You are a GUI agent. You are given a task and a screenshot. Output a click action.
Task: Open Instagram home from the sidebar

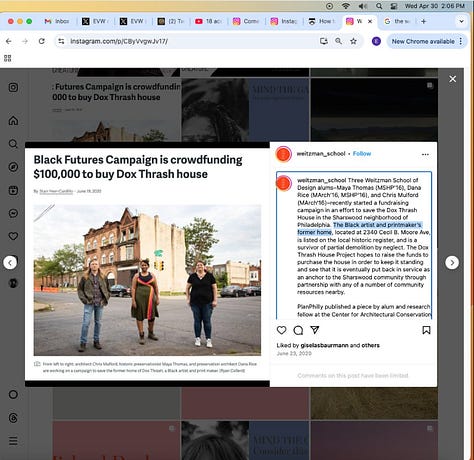[13, 120]
